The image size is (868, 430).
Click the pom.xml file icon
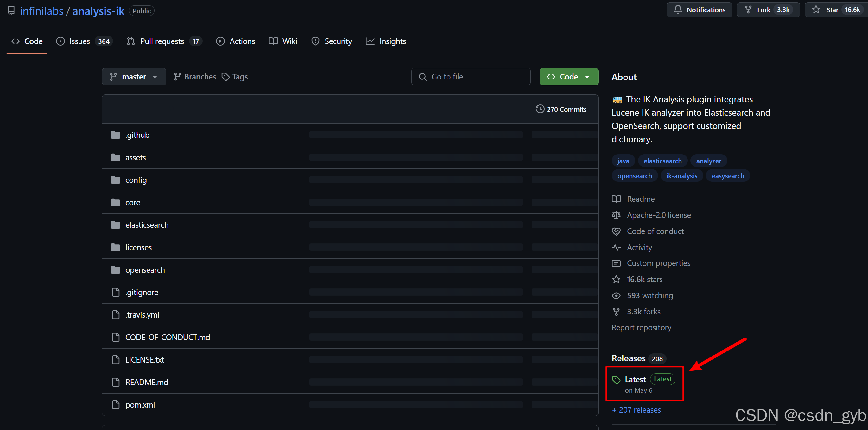click(116, 404)
